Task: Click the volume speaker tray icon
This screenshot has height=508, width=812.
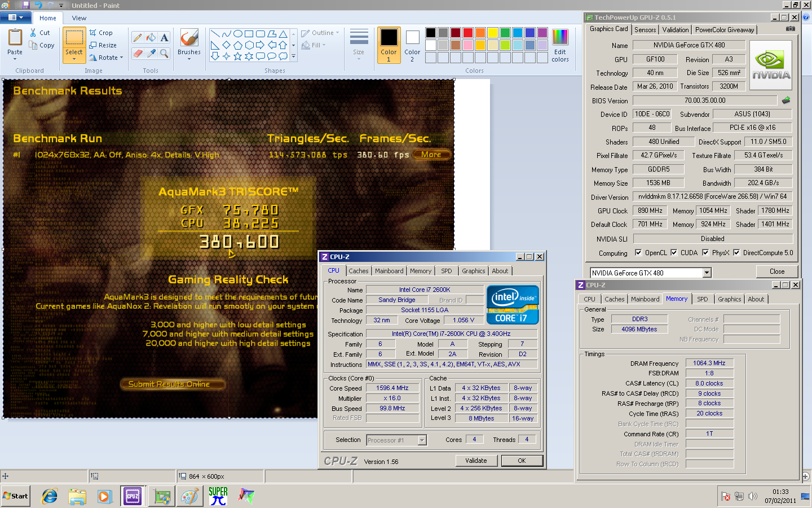Action: point(752,496)
